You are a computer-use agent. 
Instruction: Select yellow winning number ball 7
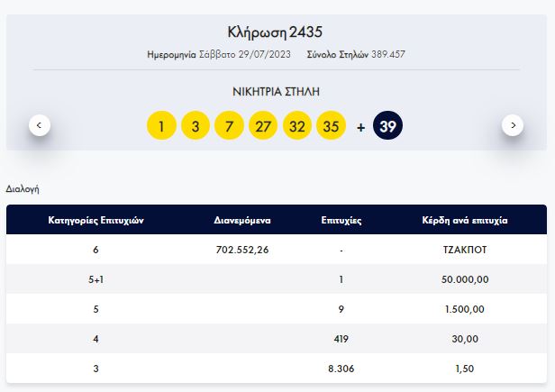coord(229,126)
